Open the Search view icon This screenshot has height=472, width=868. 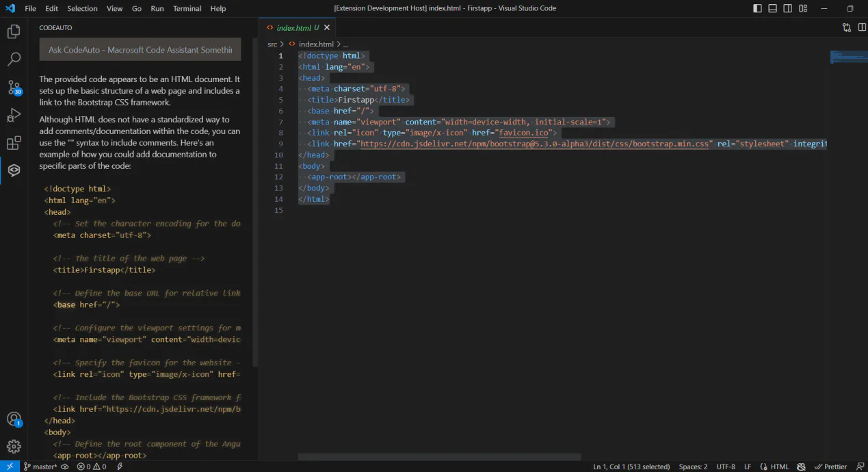tap(14, 60)
